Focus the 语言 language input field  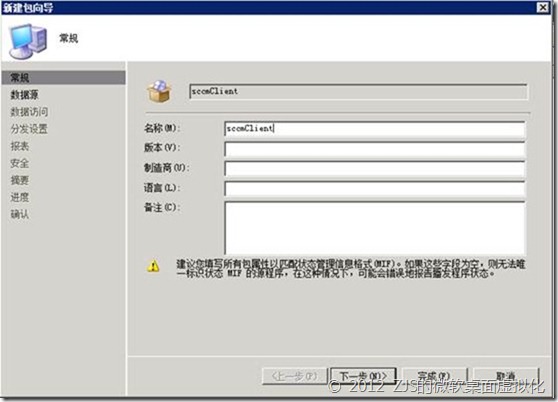pos(375,189)
